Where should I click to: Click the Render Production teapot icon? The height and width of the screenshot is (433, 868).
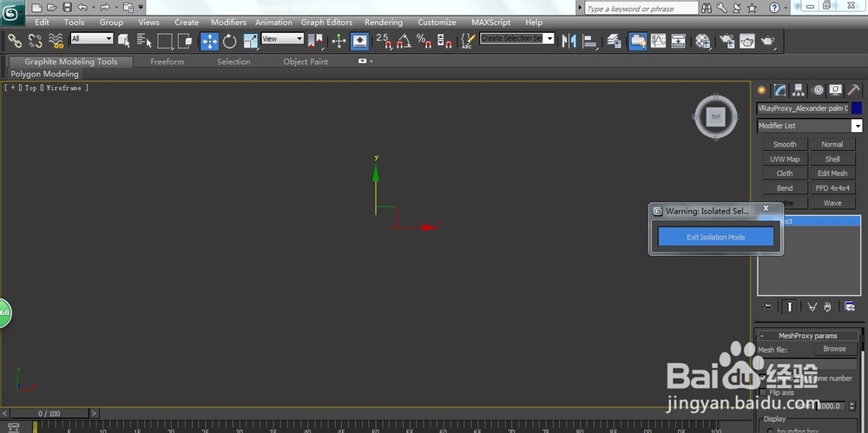(768, 41)
